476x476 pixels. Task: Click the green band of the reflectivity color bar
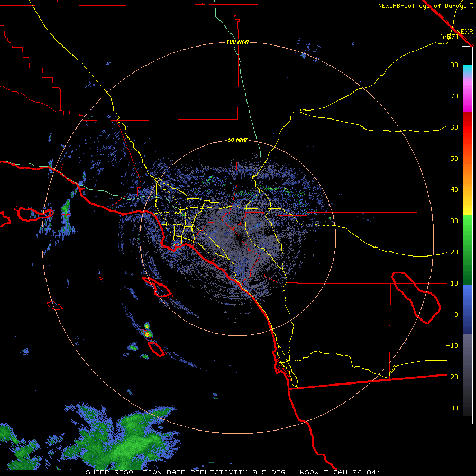(467, 250)
